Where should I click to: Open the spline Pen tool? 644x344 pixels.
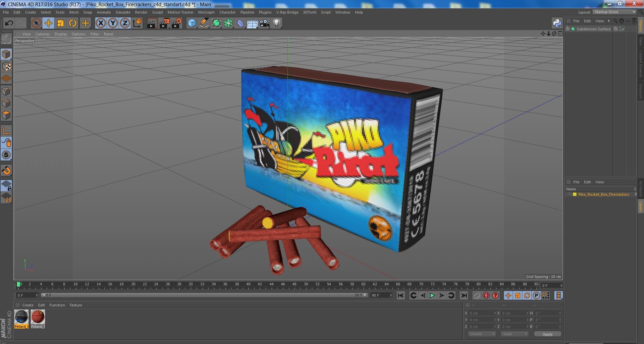204,23
